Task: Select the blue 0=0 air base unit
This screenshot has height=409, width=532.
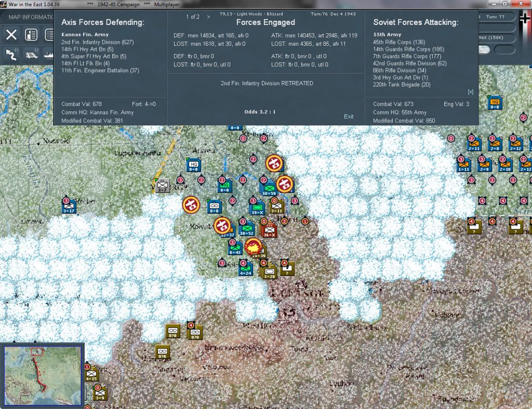Action: coord(214,206)
